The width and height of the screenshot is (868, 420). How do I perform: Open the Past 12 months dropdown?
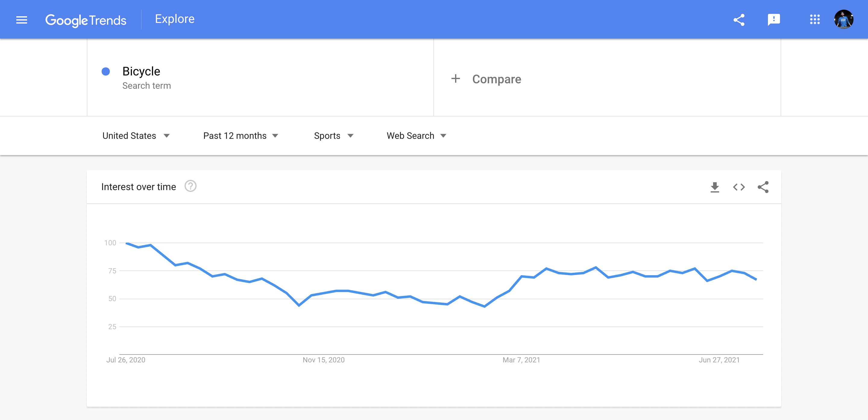pos(241,135)
